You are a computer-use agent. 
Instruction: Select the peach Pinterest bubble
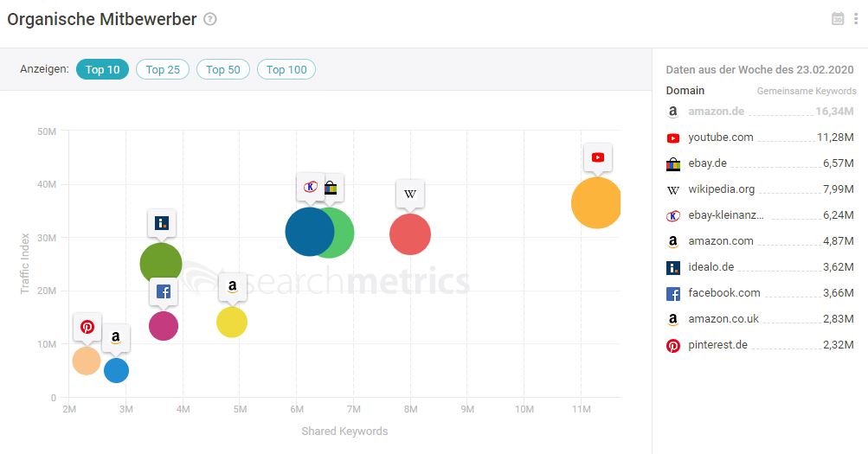coord(87,361)
